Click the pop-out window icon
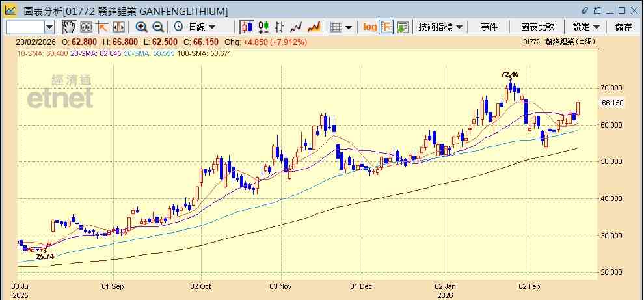644x300 pixels. click(597, 10)
